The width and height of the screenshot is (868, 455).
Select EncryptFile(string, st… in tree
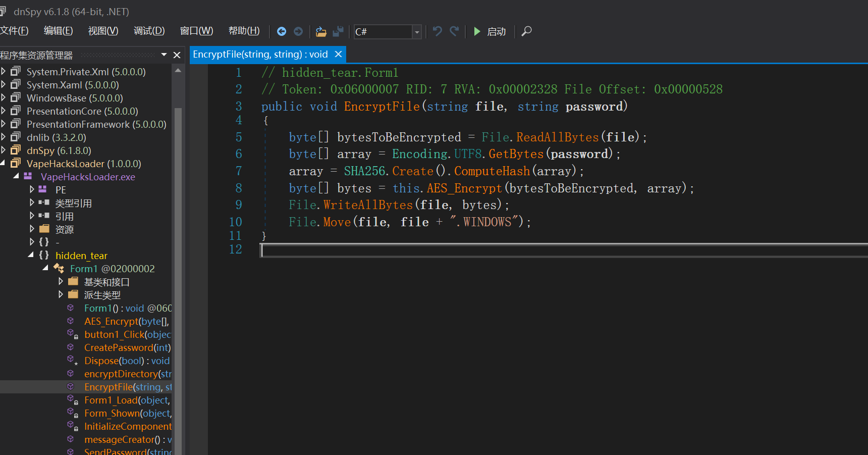tap(128, 387)
